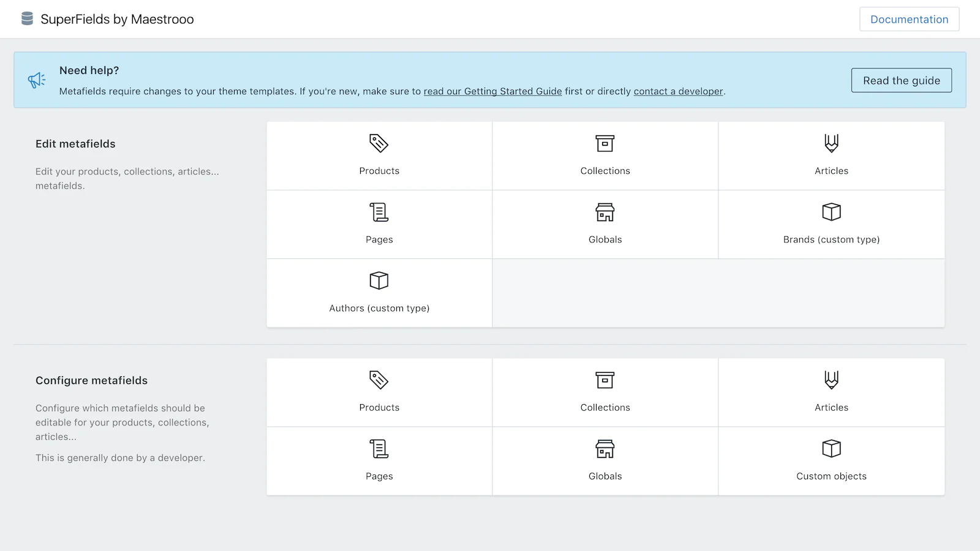This screenshot has height=551, width=980.
Task: Click Pages label in Edit metafields
Action: [x=379, y=239]
